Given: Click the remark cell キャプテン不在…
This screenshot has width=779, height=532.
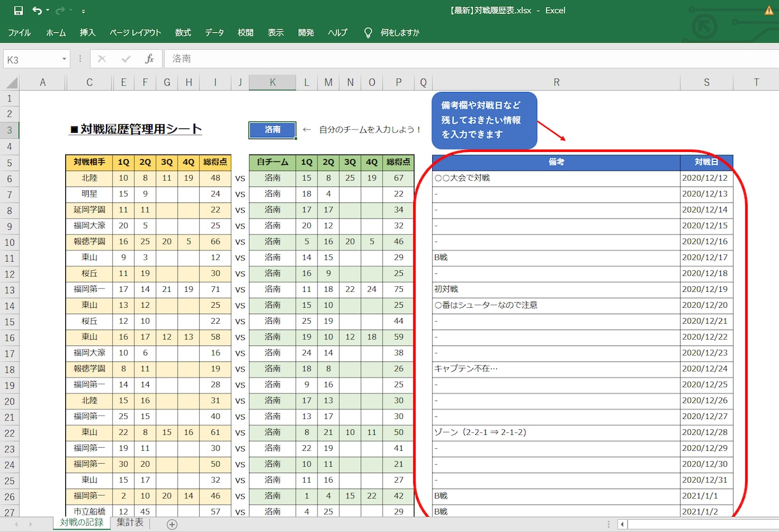Looking at the screenshot, I should pos(556,369).
